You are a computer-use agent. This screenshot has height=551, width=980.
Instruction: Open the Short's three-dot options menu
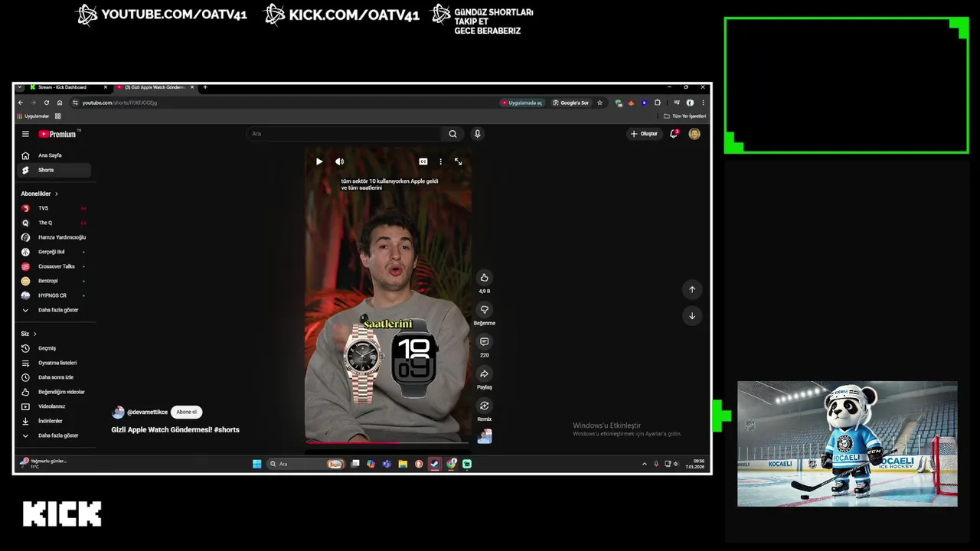[440, 161]
